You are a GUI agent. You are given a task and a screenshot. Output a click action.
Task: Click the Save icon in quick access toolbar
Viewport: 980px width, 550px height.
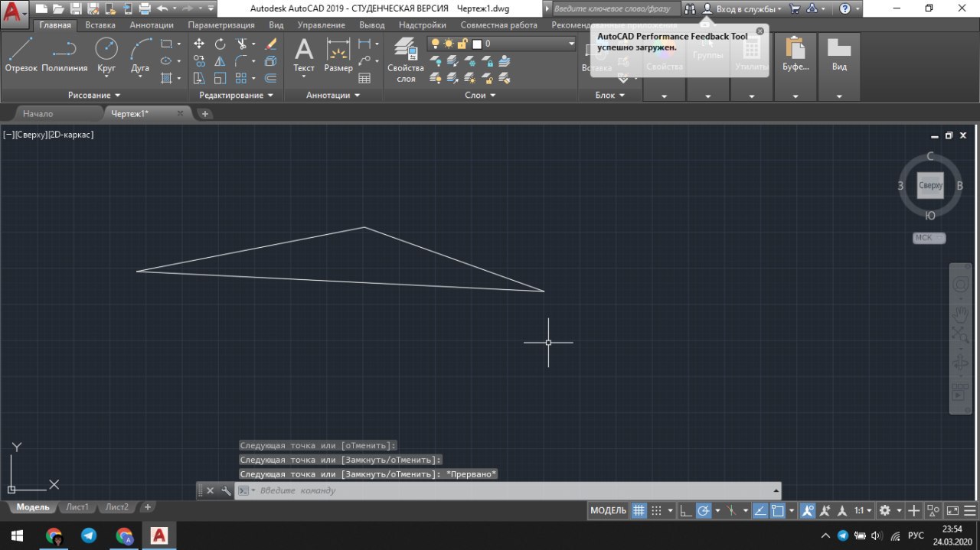(75, 9)
